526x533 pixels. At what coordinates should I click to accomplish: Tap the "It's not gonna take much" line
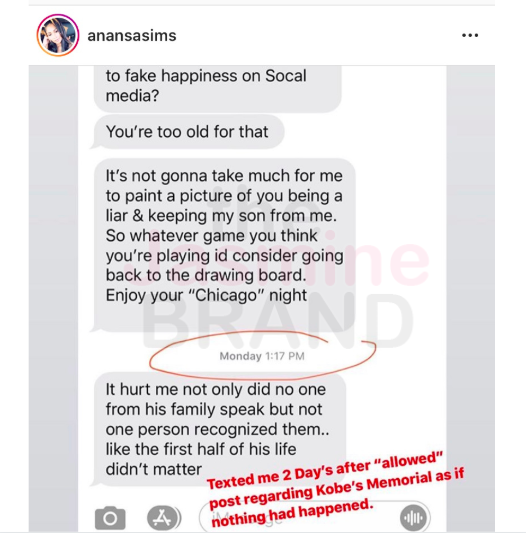(x=224, y=176)
